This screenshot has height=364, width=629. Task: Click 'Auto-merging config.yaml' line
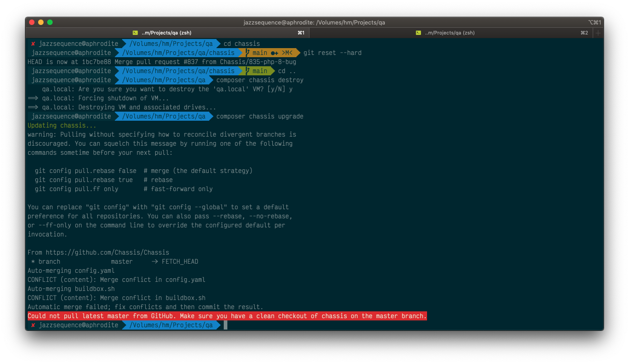click(71, 271)
